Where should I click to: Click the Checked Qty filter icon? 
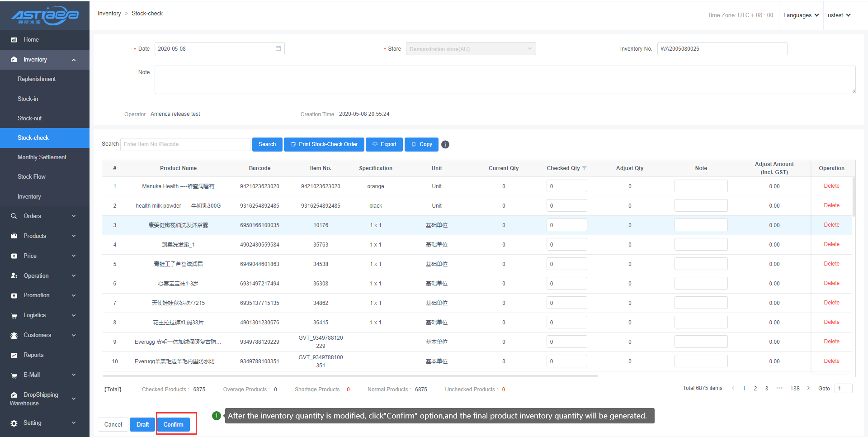coord(585,168)
